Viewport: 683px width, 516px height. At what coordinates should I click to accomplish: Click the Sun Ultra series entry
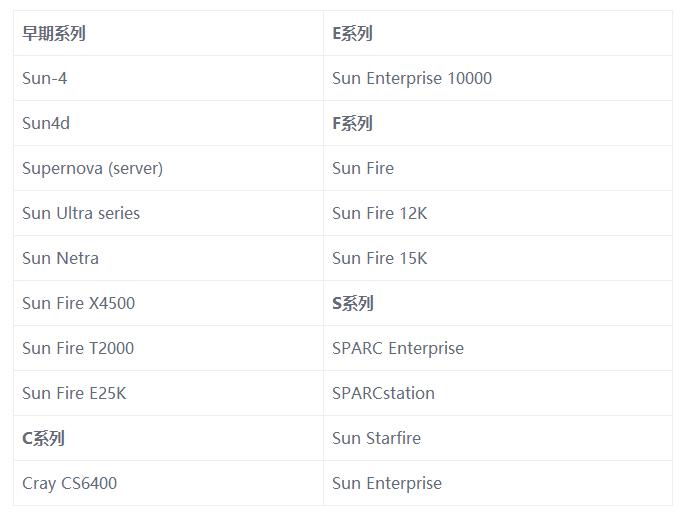(x=81, y=213)
